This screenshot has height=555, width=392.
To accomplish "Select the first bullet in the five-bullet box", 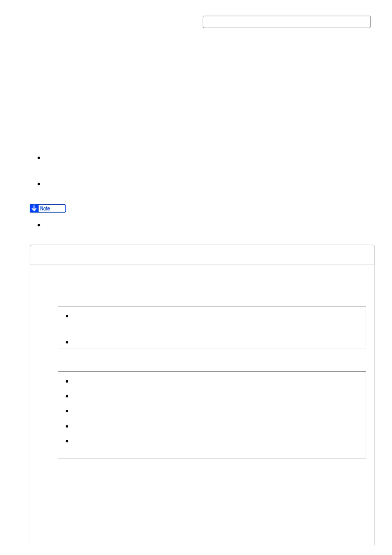I will pos(67,381).
